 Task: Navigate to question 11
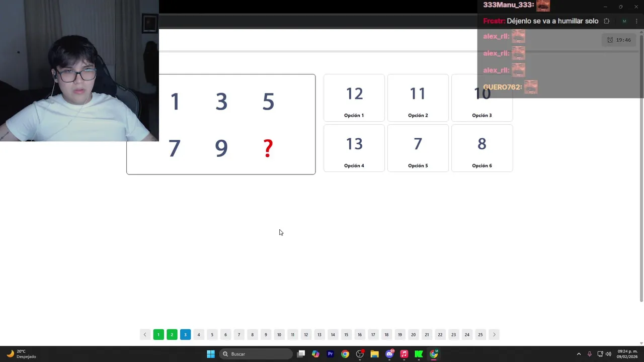point(292,334)
